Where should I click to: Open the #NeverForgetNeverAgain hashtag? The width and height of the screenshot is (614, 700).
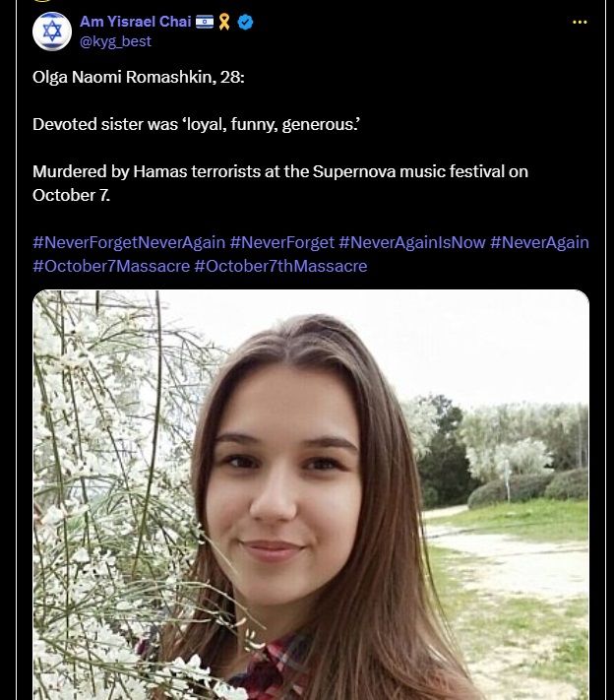[129, 242]
